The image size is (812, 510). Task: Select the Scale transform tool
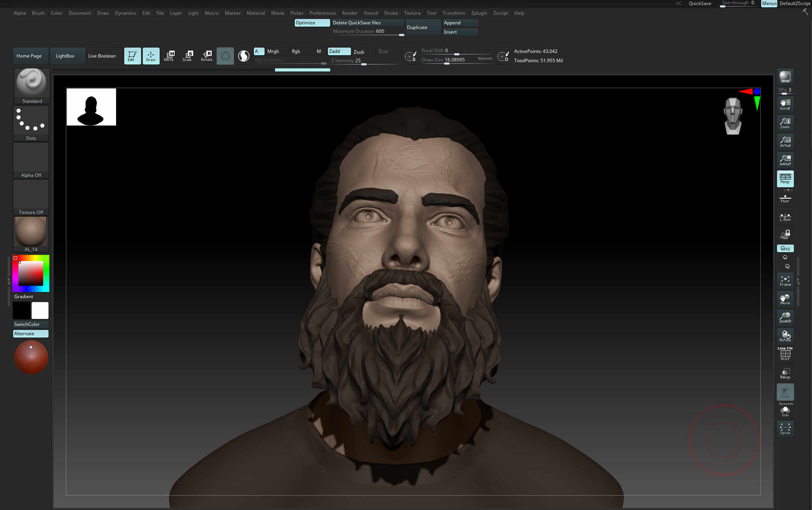[188, 56]
